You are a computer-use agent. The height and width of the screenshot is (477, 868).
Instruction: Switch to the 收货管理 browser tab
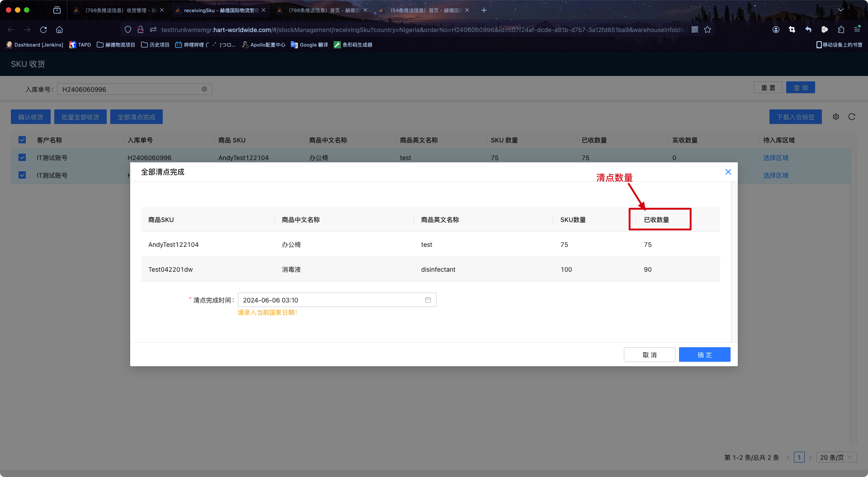click(x=118, y=10)
